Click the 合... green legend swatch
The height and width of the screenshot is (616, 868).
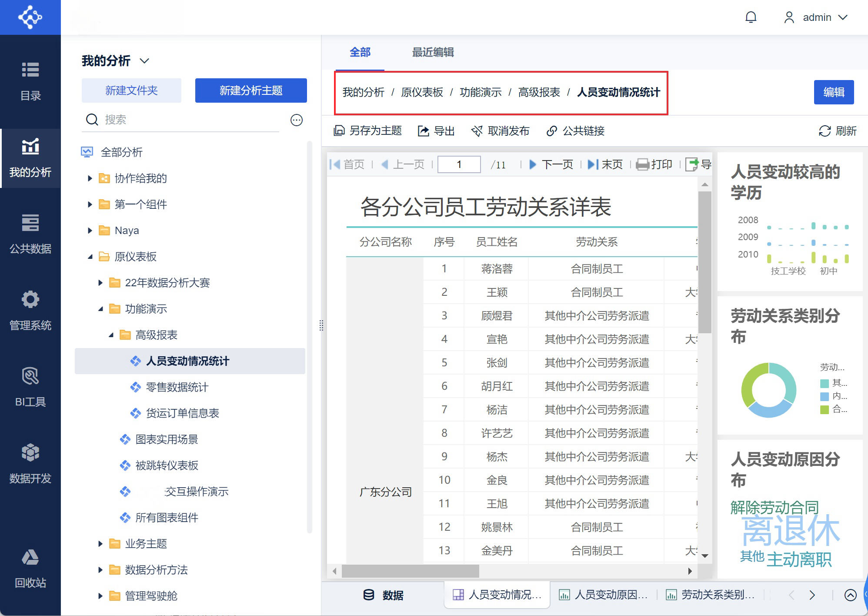pos(824,409)
